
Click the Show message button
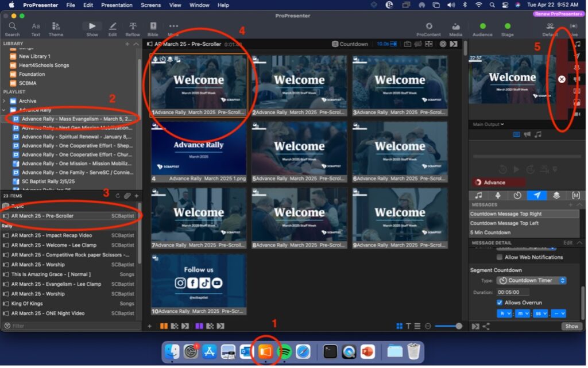pyautogui.click(x=571, y=327)
